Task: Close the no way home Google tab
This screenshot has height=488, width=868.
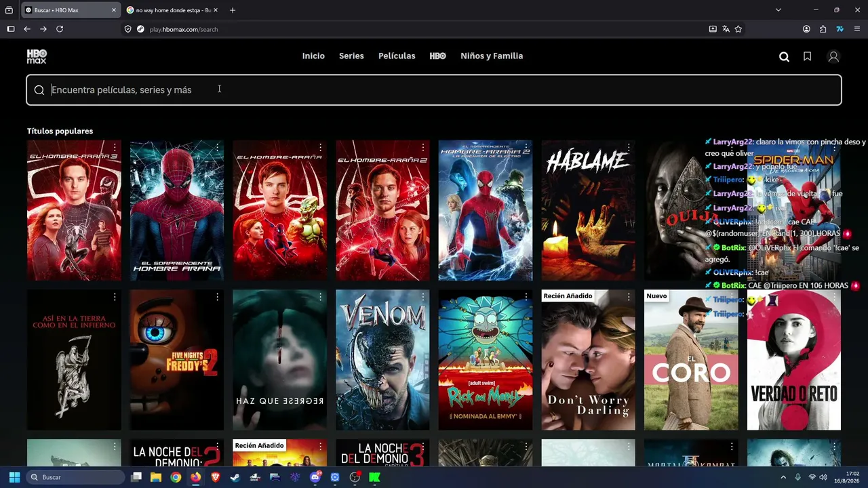Action: (215, 10)
